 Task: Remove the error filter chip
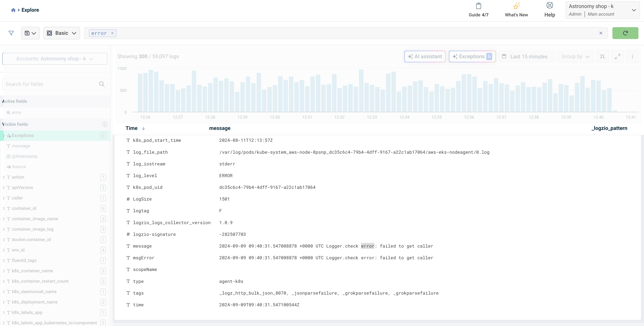(112, 33)
